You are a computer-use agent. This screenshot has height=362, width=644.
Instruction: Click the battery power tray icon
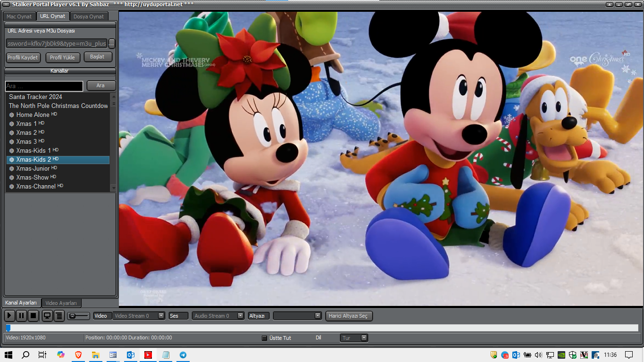527,355
